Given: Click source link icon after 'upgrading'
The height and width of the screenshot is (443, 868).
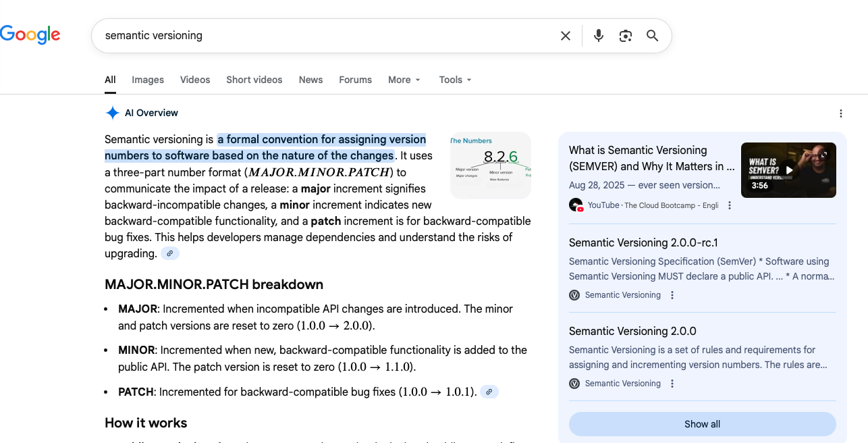Looking at the screenshot, I should 170,254.
